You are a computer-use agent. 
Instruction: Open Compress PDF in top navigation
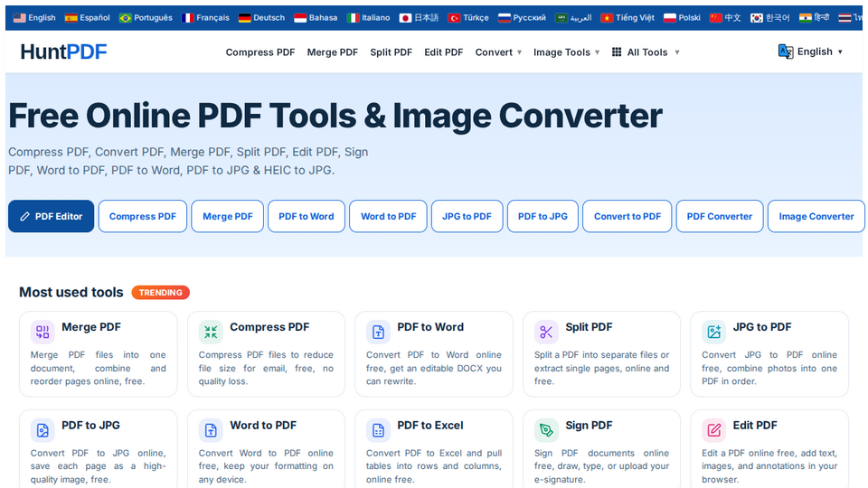coord(260,52)
